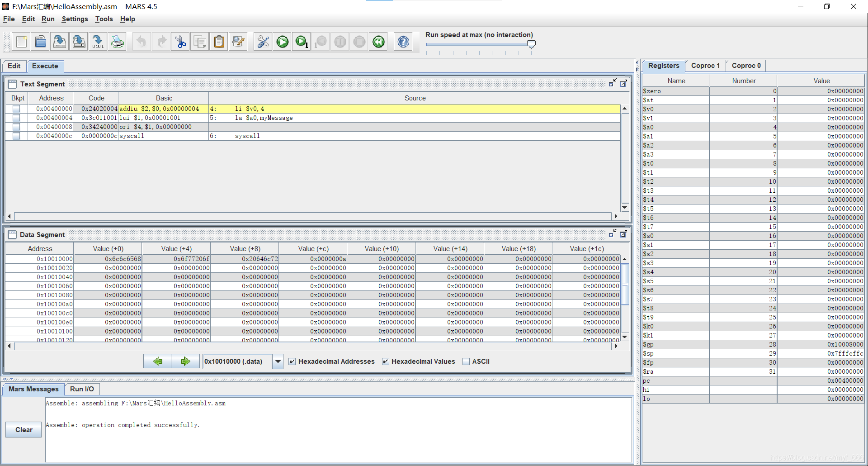Click the Clear messages button
This screenshot has width=868, height=466.
click(24, 430)
